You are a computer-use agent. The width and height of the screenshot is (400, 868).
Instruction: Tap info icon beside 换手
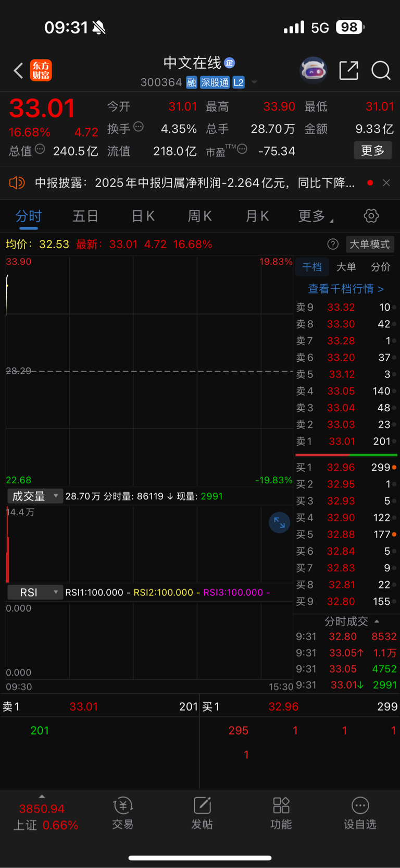(139, 126)
